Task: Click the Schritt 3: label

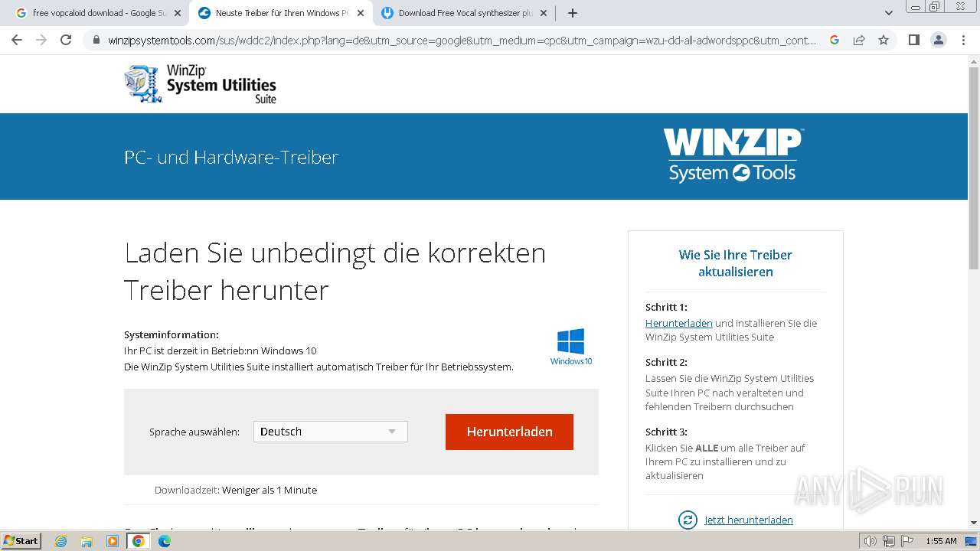Action: click(x=666, y=432)
